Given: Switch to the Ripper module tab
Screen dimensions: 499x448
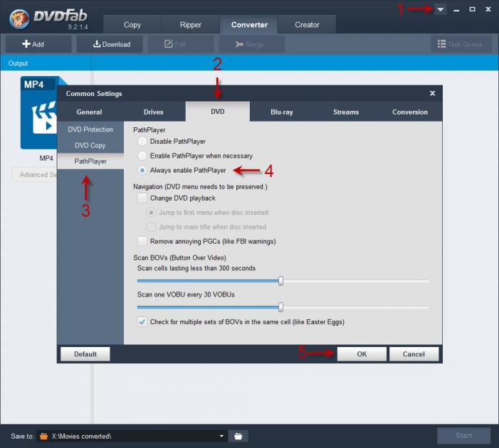Looking at the screenshot, I should 190,24.
